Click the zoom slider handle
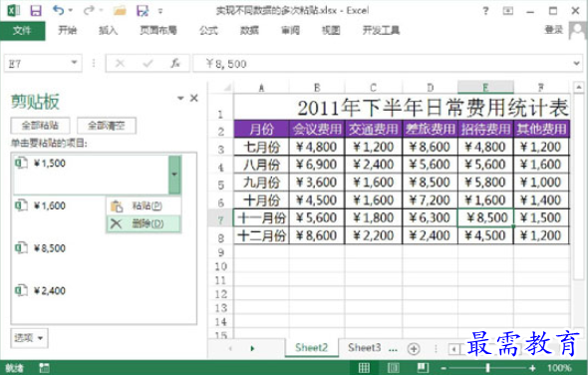The width and height of the screenshot is (588, 375). pyautogui.click(x=487, y=367)
